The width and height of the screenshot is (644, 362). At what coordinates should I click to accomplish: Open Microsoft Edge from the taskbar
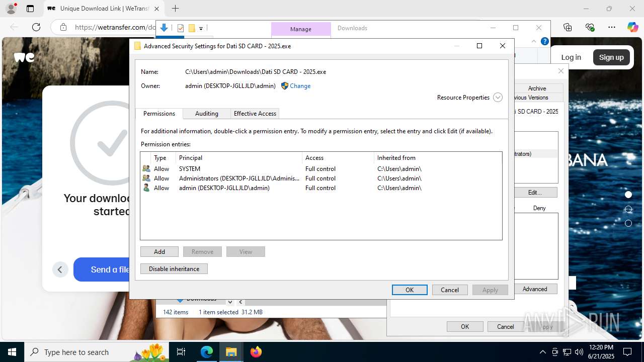point(207,352)
